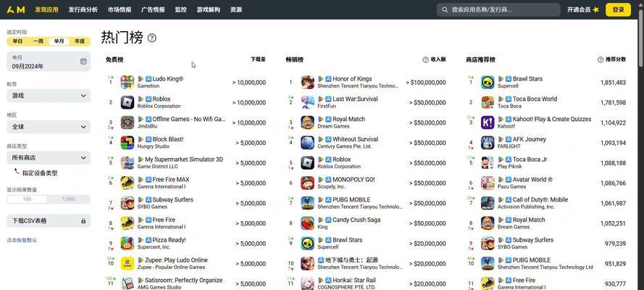Click the Roblox icon in the 免费榜 list
Screen dimensions: 644x290
tap(127, 102)
